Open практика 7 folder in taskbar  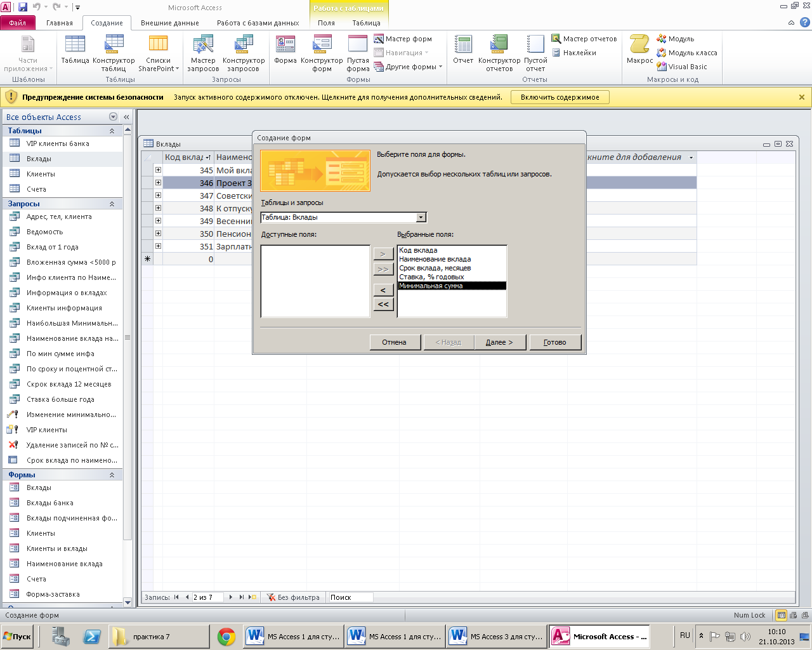(x=159, y=637)
